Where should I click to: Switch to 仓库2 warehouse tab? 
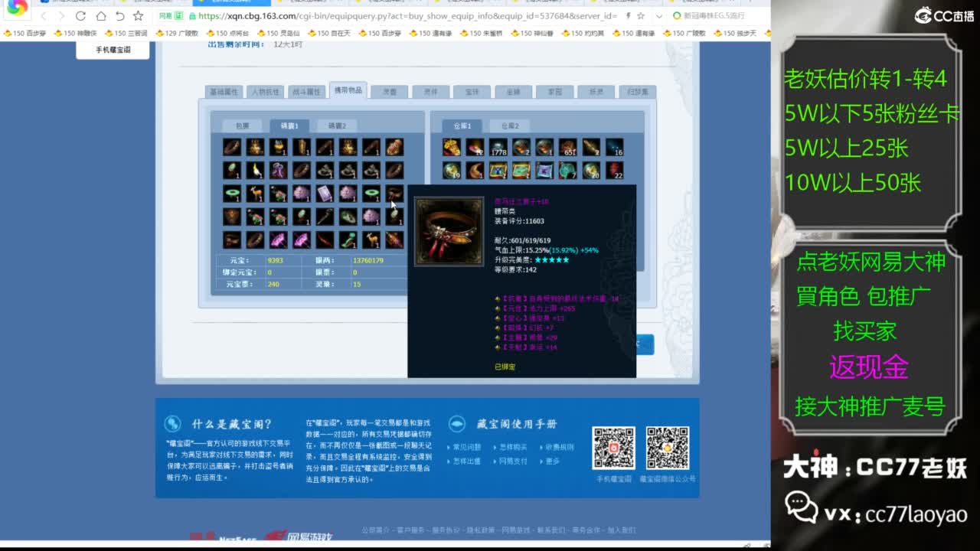[x=510, y=126]
